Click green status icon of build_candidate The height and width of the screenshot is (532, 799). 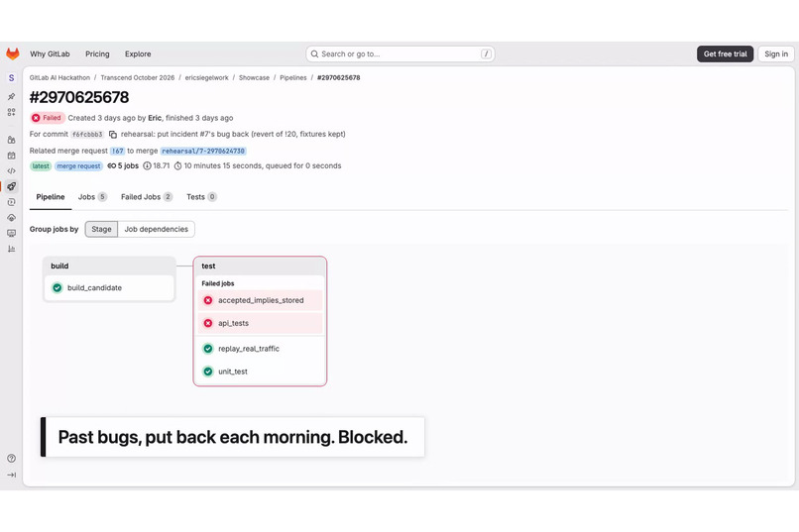pos(57,287)
